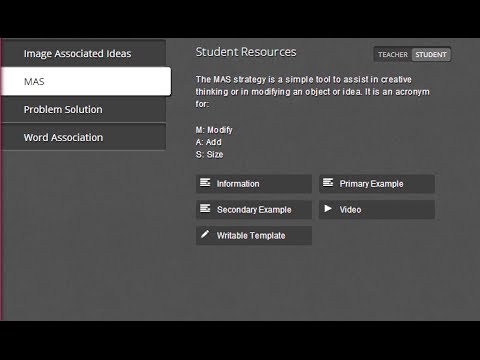This screenshot has width=480, height=360.
Task: Click the Student Resources heading
Action: (x=246, y=52)
